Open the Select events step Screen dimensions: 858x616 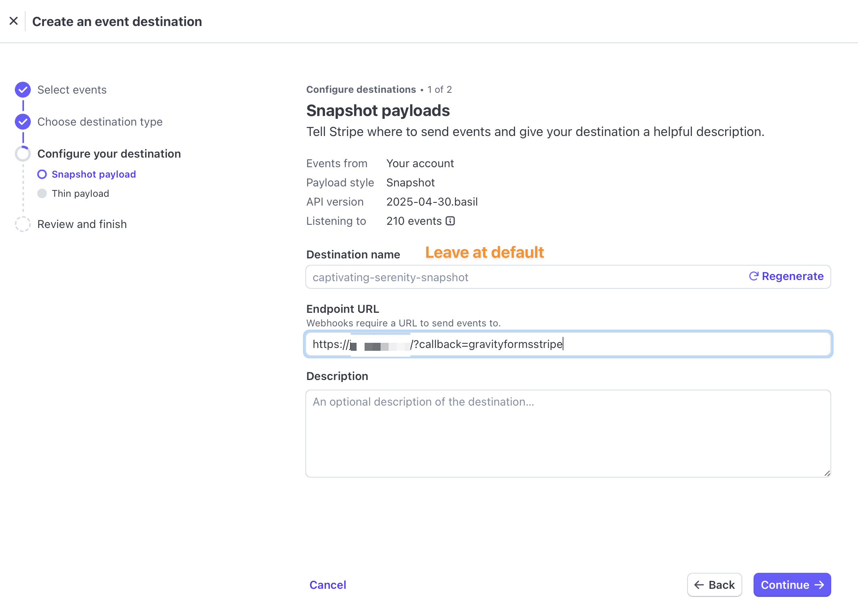tap(72, 90)
